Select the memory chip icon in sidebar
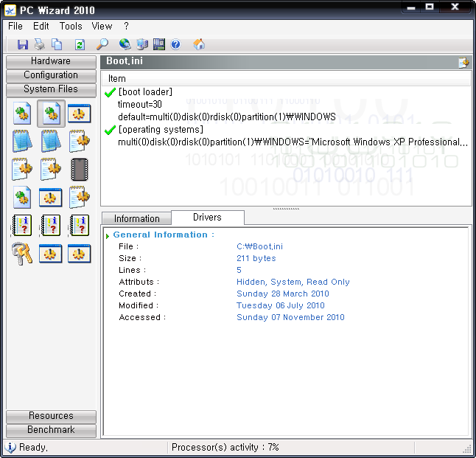Image resolution: width=476 pixels, height=458 pixels. pos(80,170)
